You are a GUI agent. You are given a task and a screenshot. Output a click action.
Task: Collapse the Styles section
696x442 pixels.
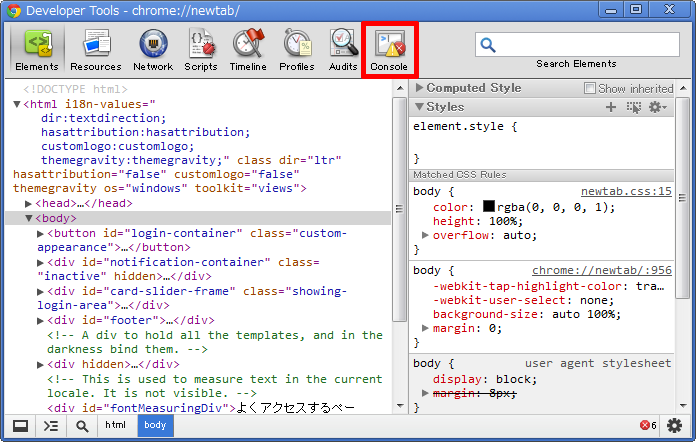tap(419, 107)
